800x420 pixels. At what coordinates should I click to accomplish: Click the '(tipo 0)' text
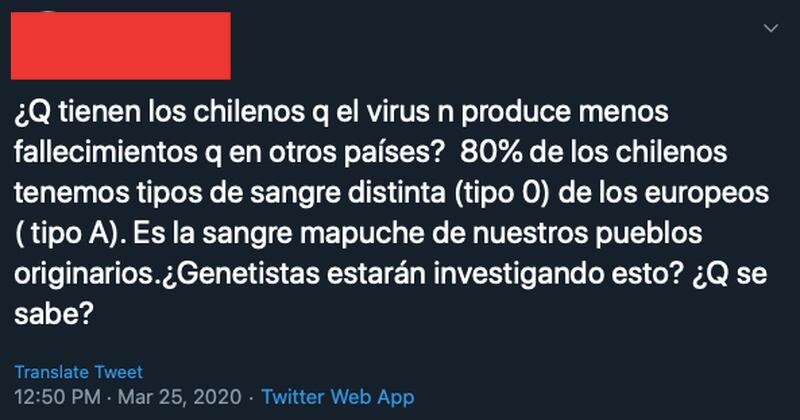point(501,193)
